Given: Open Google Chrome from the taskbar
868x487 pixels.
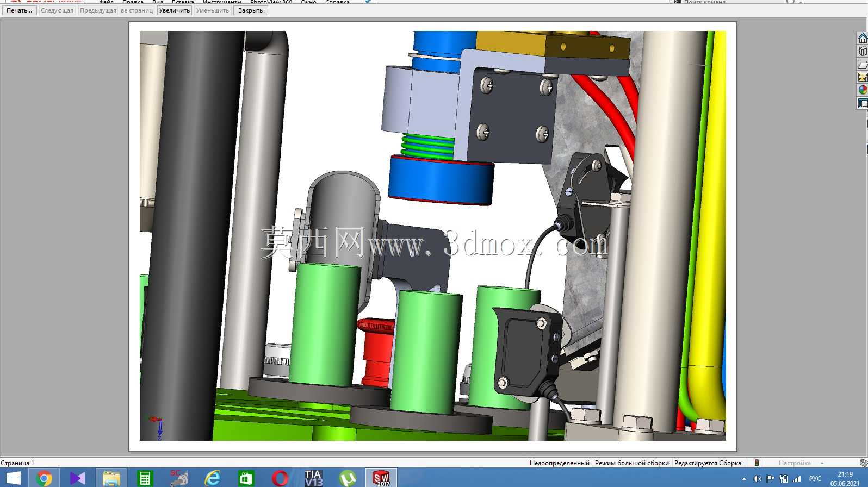Looking at the screenshot, I should pos(44,478).
